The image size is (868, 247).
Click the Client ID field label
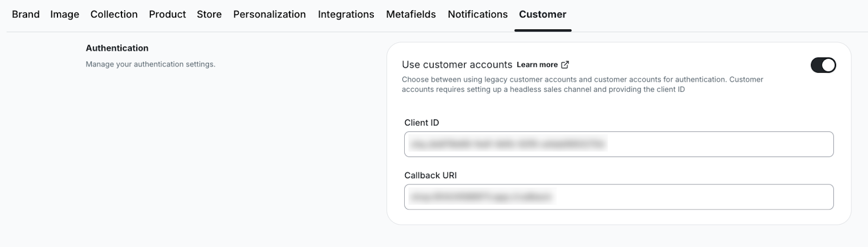click(x=422, y=123)
